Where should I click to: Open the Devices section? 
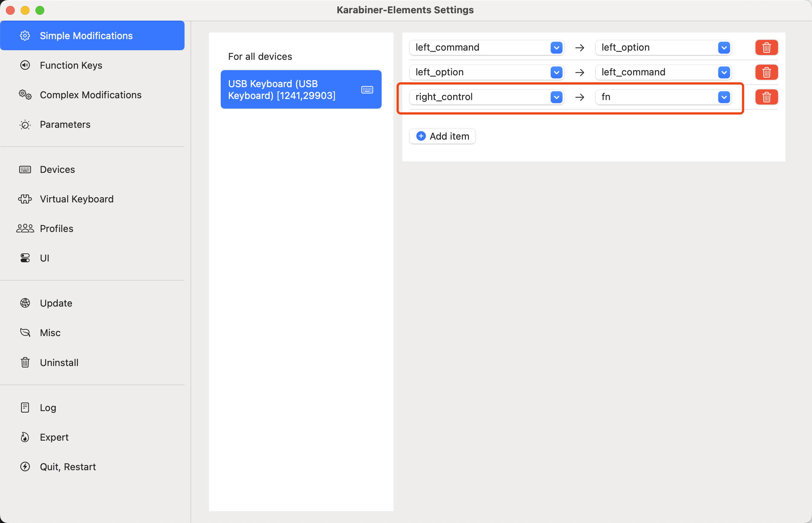[x=57, y=170]
